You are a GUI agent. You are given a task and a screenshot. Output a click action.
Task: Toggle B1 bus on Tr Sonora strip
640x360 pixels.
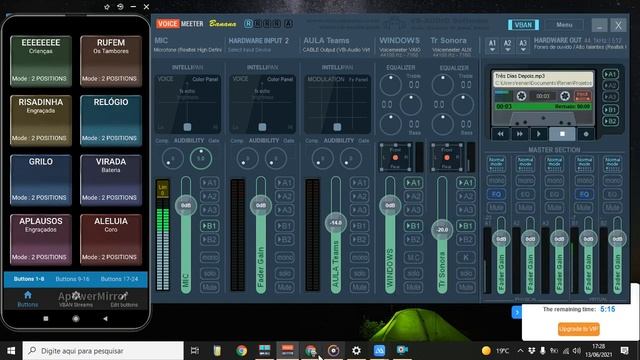[x=465, y=226]
